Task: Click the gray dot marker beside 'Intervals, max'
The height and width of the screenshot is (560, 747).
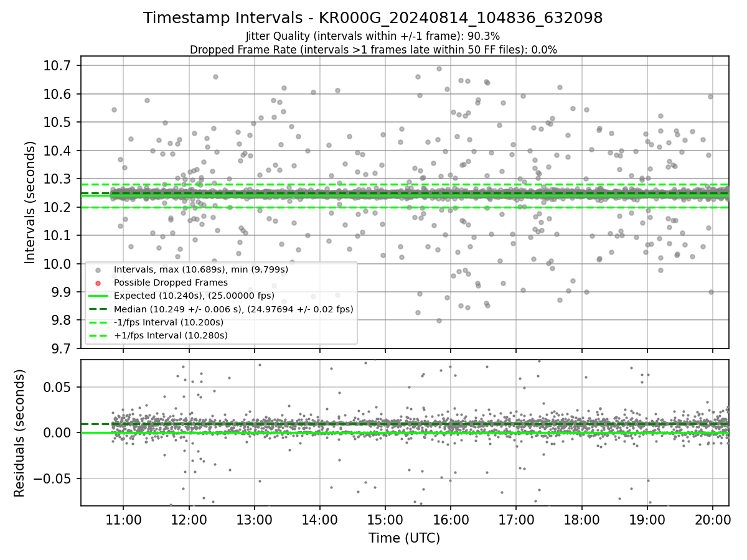Action: [x=97, y=270]
